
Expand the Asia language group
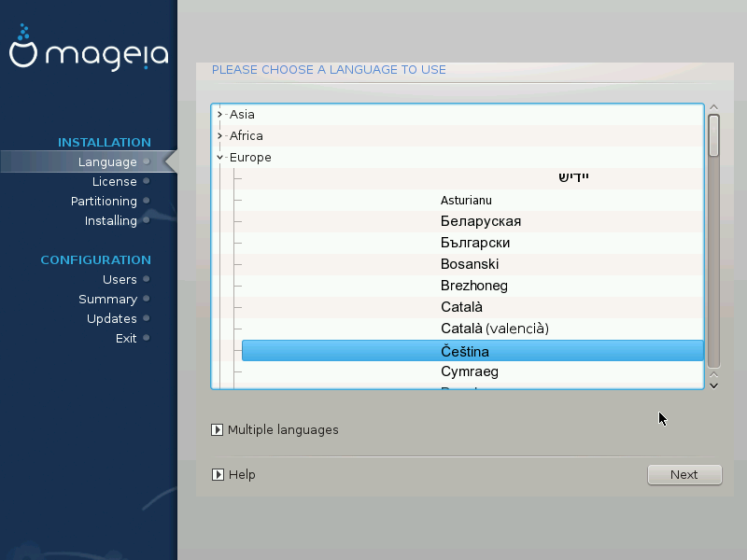point(220,115)
